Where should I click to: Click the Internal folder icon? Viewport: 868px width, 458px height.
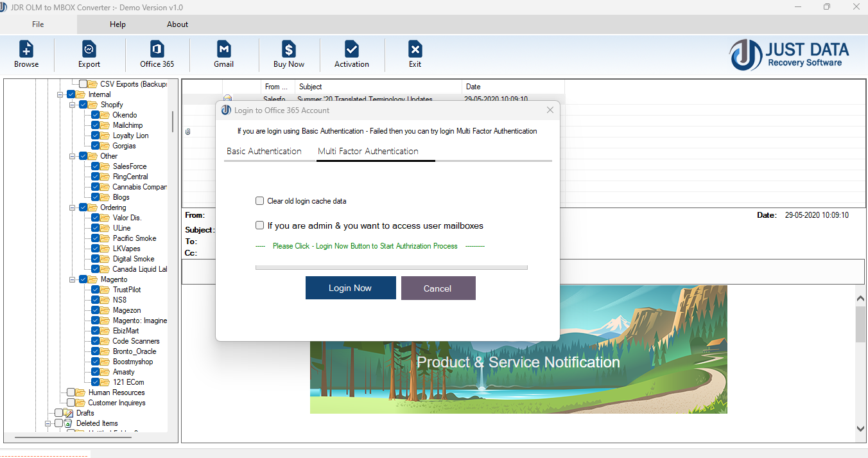click(81, 94)
